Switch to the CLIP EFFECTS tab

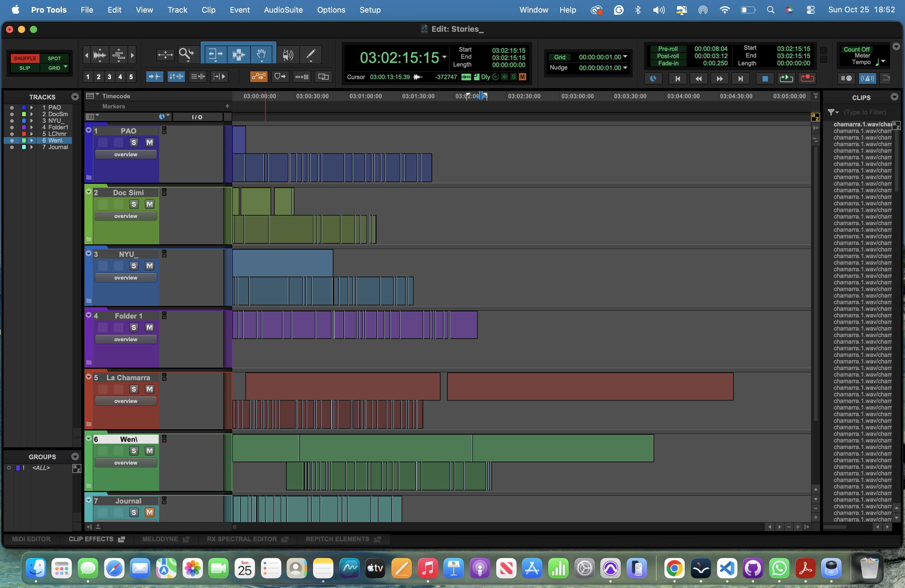pos(97,539)
